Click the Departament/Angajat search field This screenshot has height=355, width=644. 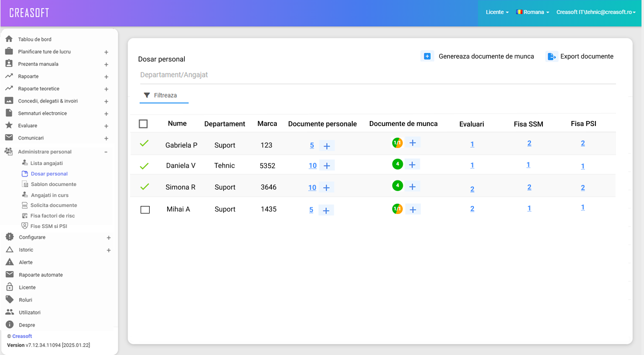click(x=377, y=75)
